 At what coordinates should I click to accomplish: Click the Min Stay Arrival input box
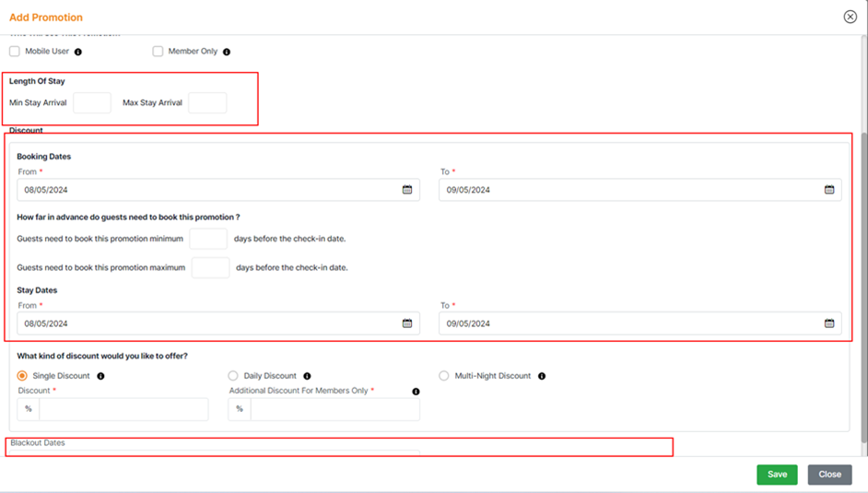92,103
